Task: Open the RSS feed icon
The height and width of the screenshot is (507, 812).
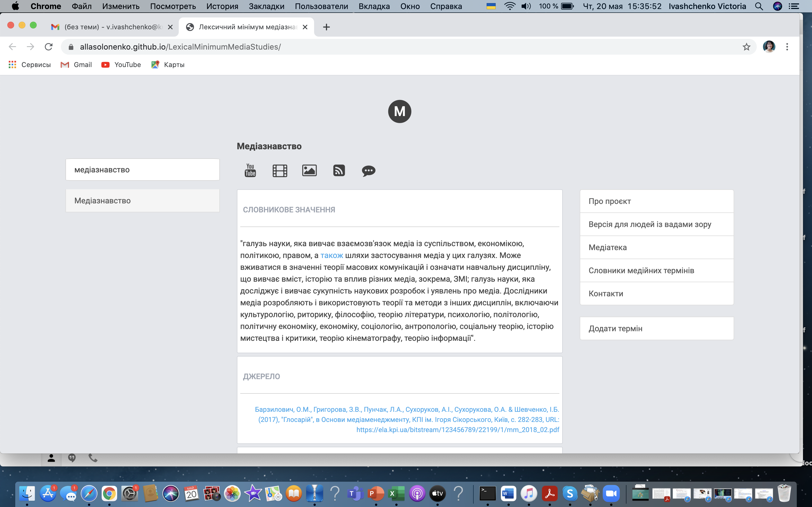Action: (339, 170)
